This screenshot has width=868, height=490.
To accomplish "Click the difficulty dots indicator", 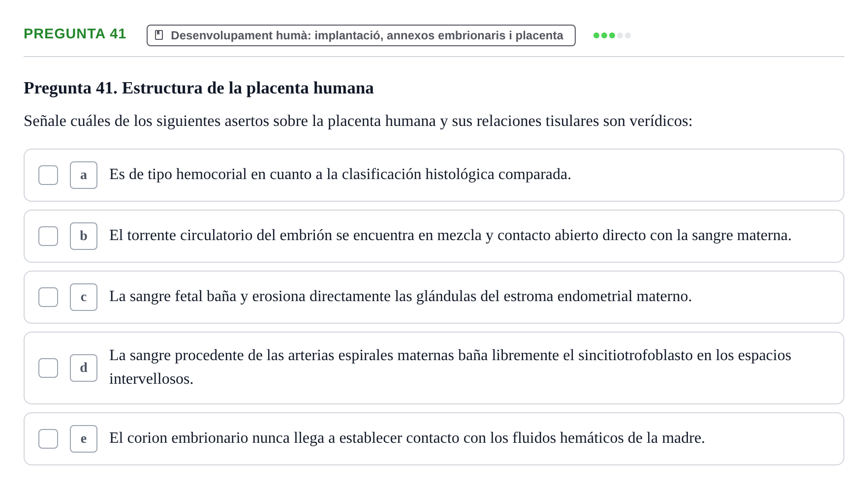I will pyautogui.click(x=612, y=35).
